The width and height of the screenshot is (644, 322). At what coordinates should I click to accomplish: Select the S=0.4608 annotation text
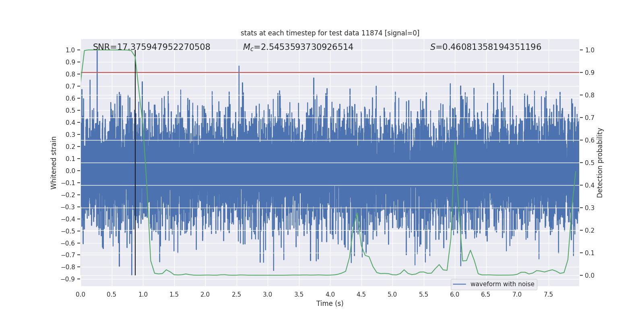click(485, 47)
